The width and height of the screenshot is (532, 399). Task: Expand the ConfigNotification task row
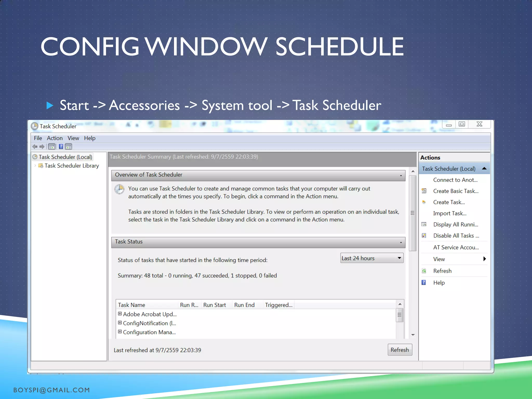[x=120, y=323]
